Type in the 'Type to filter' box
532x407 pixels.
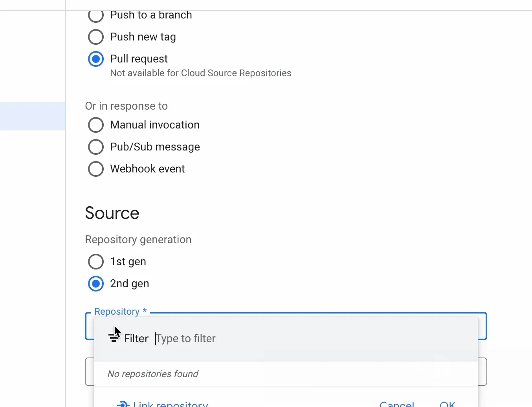point(275,339)
